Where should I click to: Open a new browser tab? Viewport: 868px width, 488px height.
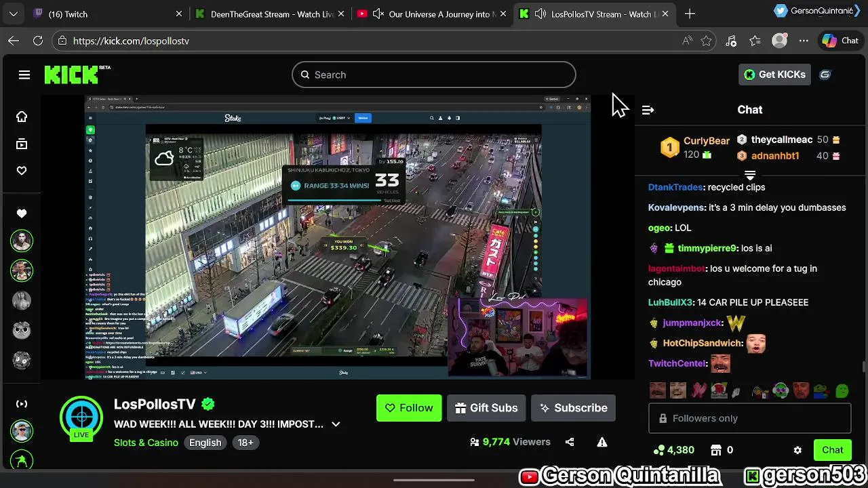(690, 14)
